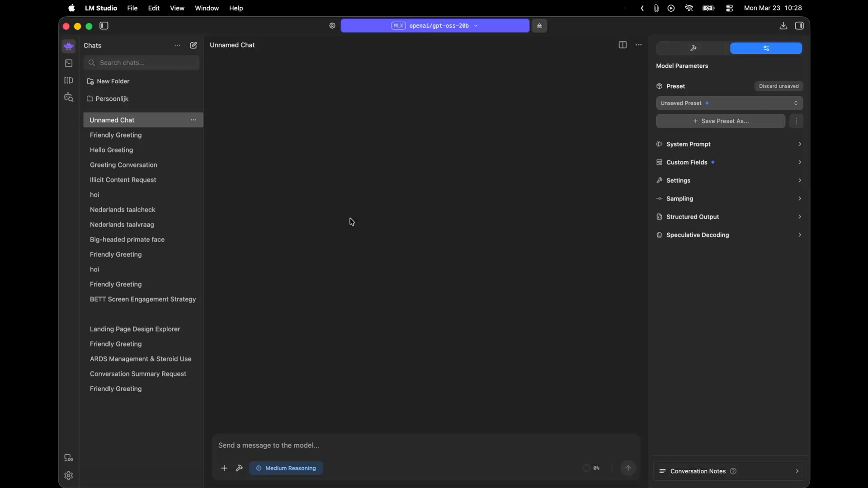Image resolution: width=868 pixels, height=488 pixels.
Task: Open the openai/gpt-oss-20b model selector
Action: 435,26
